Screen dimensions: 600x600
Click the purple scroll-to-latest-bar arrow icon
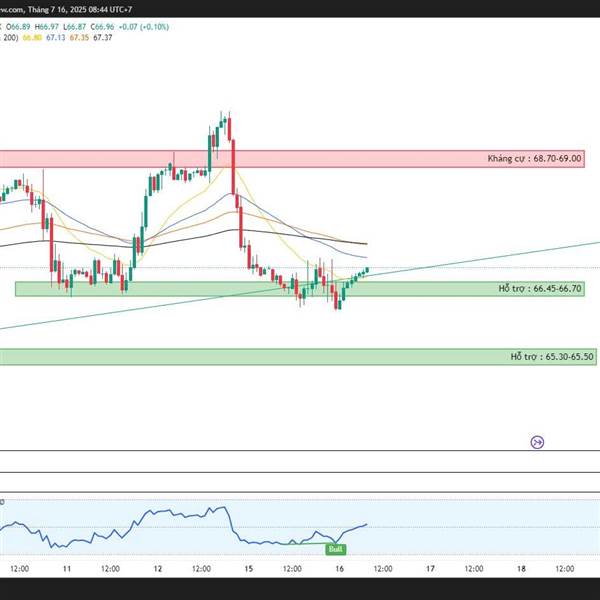537,442
